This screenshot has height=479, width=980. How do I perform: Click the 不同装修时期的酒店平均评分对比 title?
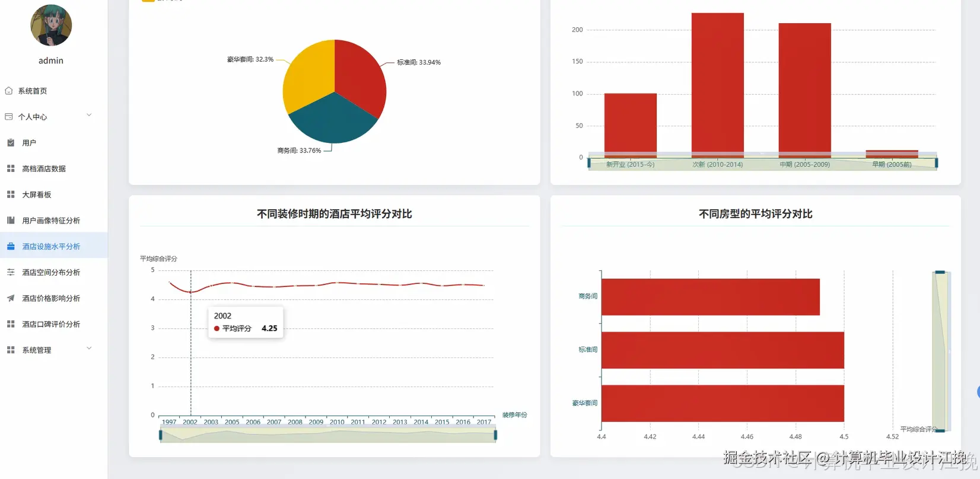click(335, 214)
